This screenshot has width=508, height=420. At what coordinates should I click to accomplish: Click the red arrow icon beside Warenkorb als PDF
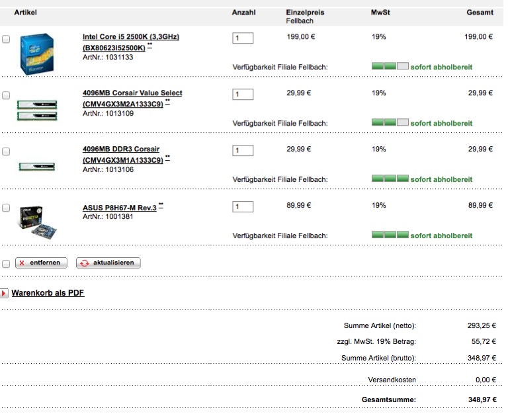pos(4,293)
